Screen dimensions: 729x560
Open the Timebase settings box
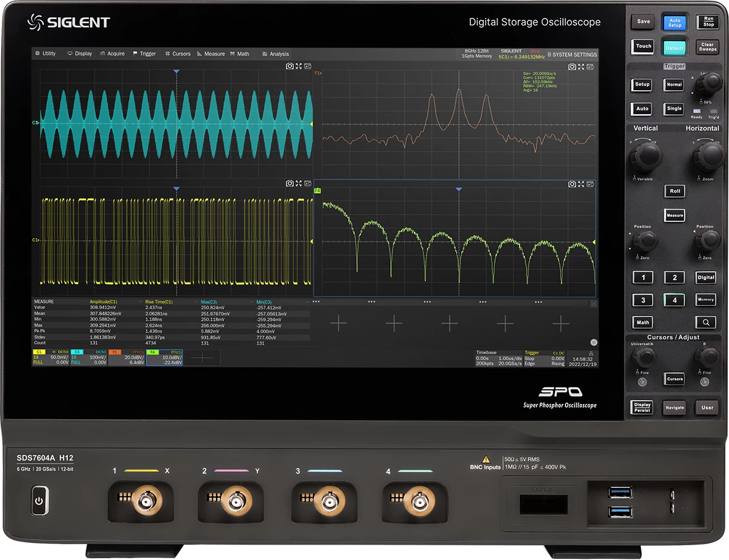click(x=498, y=358)
